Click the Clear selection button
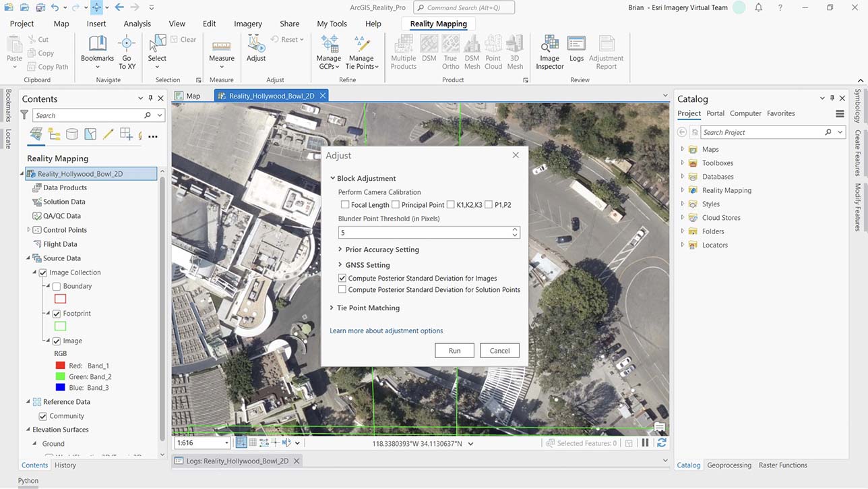868x489 pixels. click(x=183, y=40)
